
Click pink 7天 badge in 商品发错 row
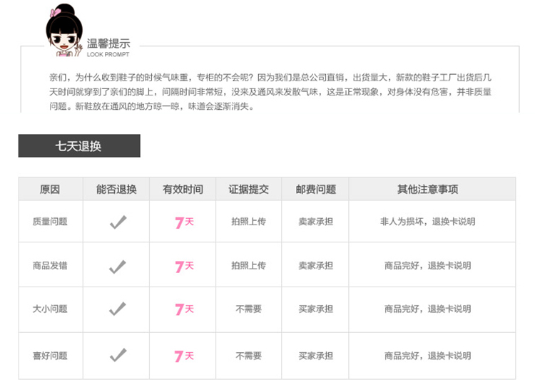tap(184, 267)
